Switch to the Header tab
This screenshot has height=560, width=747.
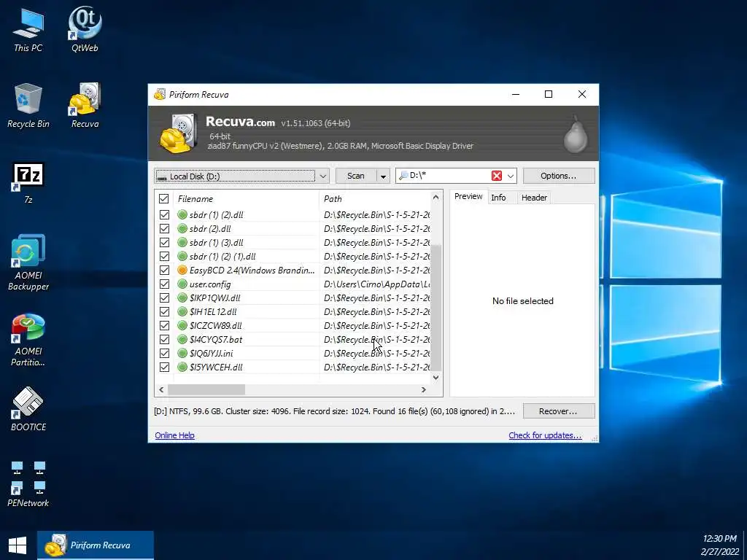coord(534,197)
